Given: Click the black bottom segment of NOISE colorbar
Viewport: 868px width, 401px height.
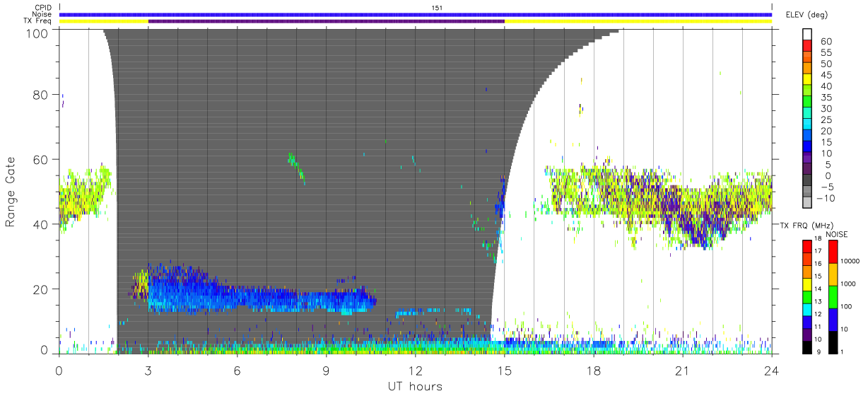Looking at the screenshot, I should [x=833, y=342].
